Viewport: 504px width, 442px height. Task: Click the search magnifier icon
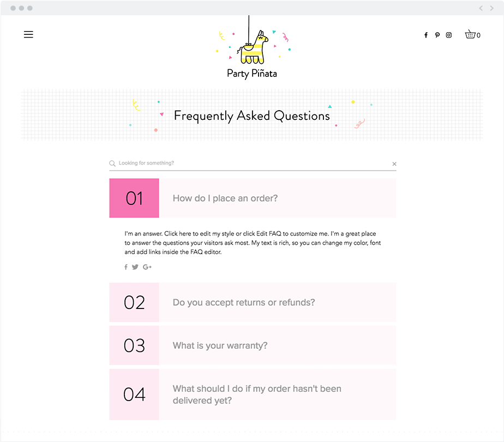(x=112, y=164)
